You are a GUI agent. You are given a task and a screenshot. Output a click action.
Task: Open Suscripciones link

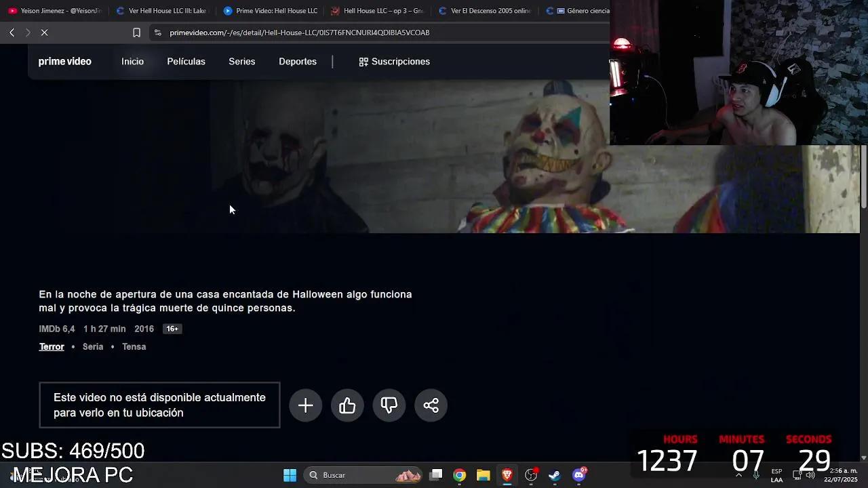pos(394,62)
